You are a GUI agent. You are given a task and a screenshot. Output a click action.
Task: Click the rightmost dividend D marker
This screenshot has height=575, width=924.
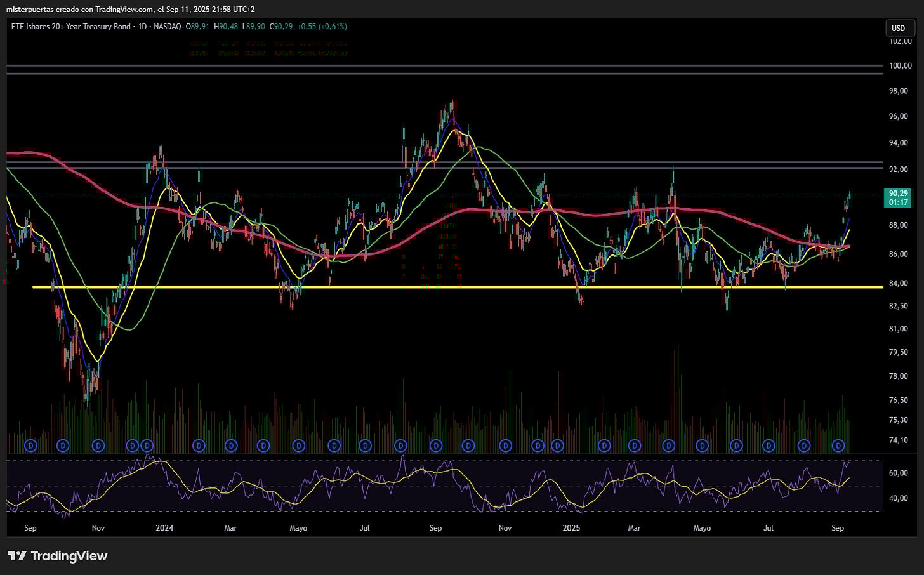tap(838, 446)
